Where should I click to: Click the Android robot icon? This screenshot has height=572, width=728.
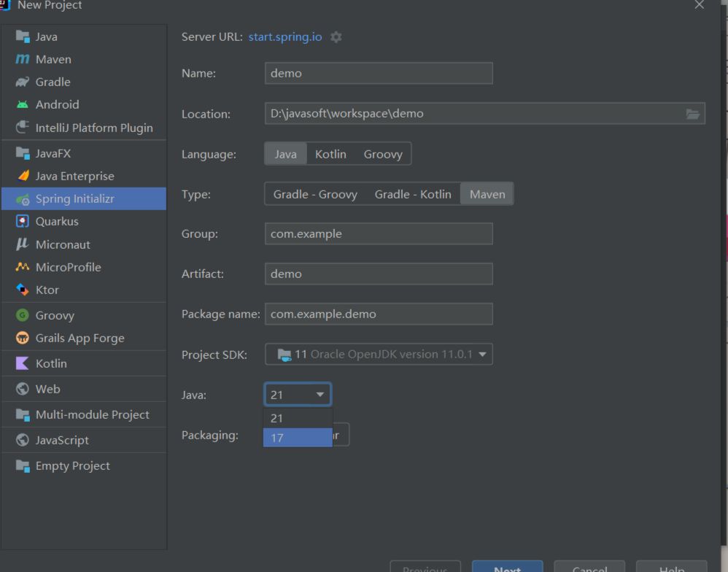pyautogui.click(x=23, y=104)
